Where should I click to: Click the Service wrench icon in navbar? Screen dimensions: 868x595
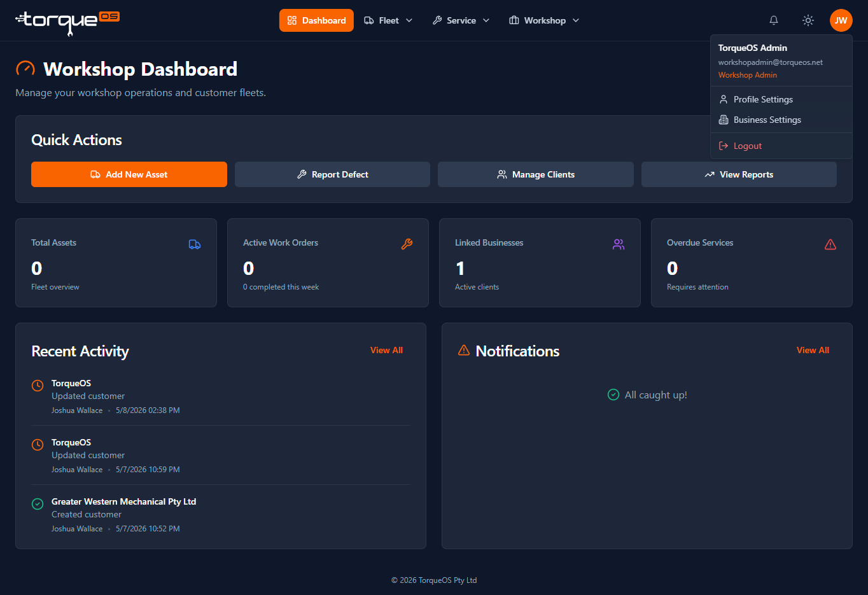coord(437,20)
